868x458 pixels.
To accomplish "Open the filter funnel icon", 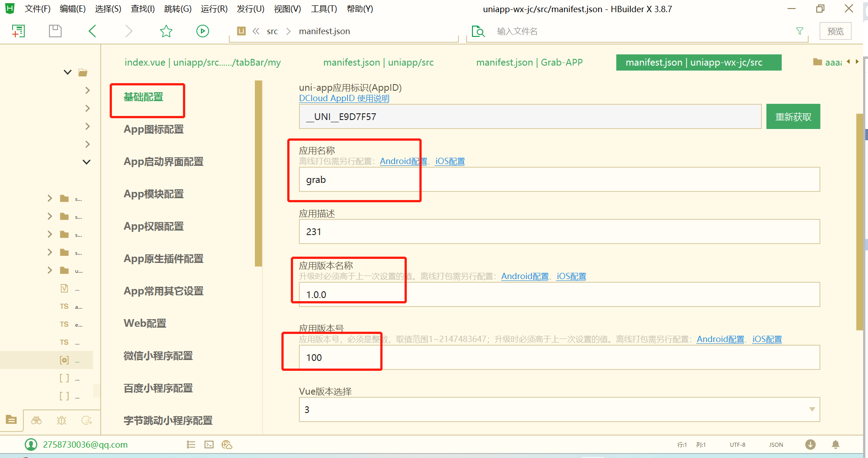I will pyautogui.click(x=800, y=31).
